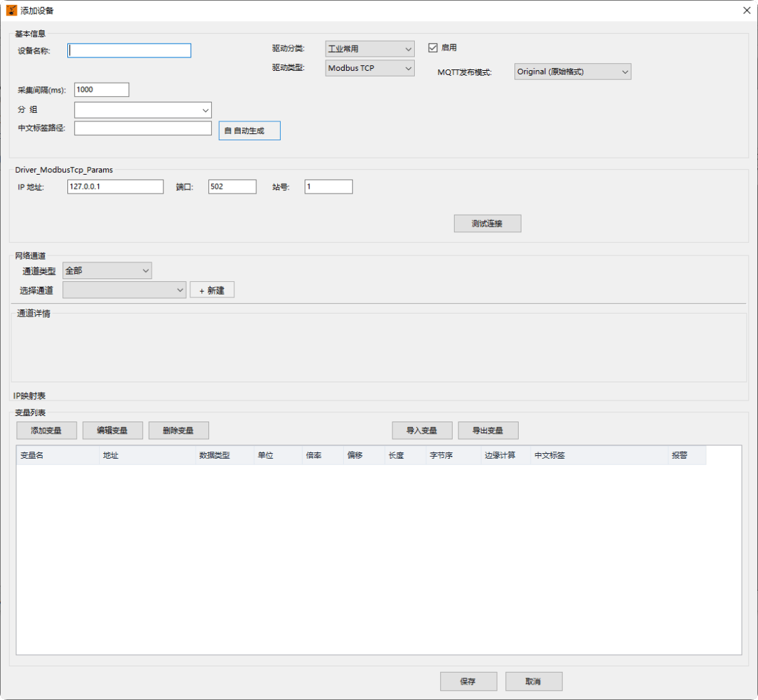Close the 添加设备 dialog

pyautogui.click(x=746, y=10)
